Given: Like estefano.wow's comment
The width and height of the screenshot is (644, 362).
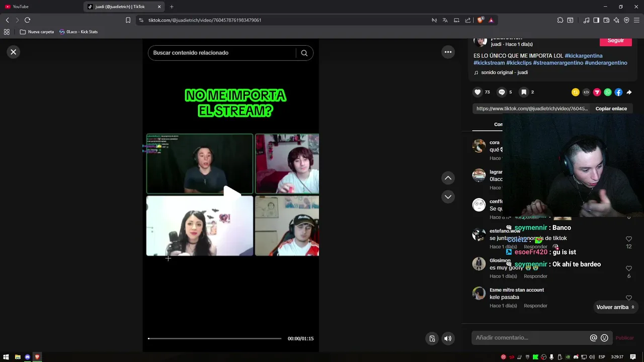Looking at the screenshot, I should point(629,239).
